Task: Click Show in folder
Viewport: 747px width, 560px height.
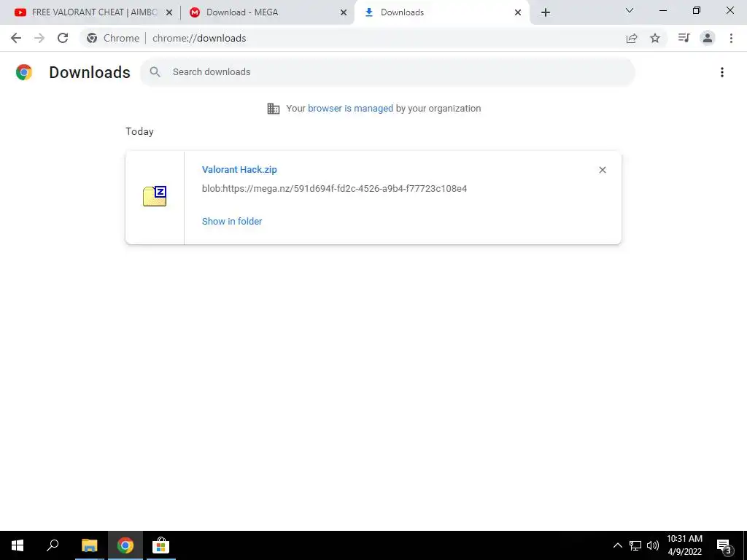Action: (232, 222)
